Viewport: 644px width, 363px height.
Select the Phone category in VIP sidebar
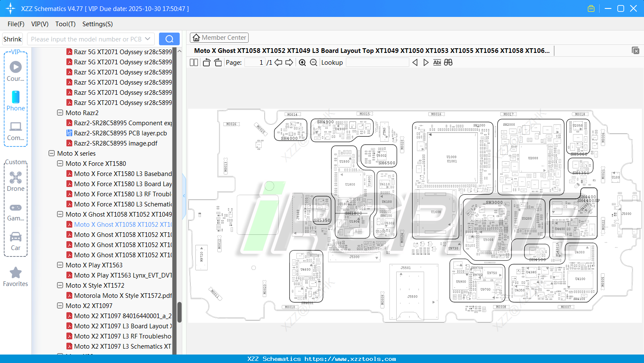pyautogui.click(x=16, y=102)
